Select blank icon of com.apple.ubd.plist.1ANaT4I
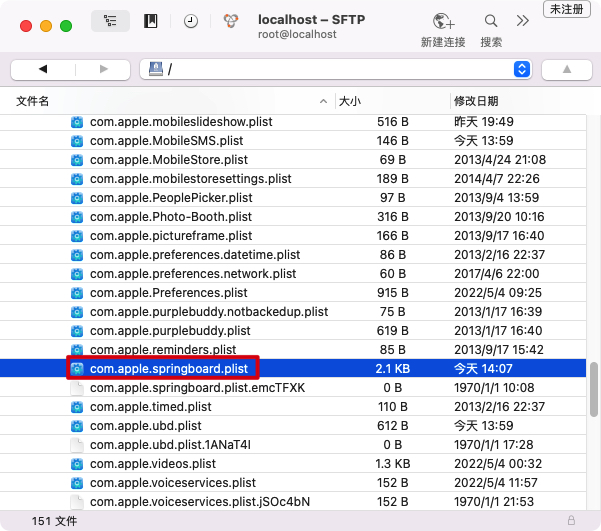This screenshot has height=531, width=601. click(x=77, y=445)
